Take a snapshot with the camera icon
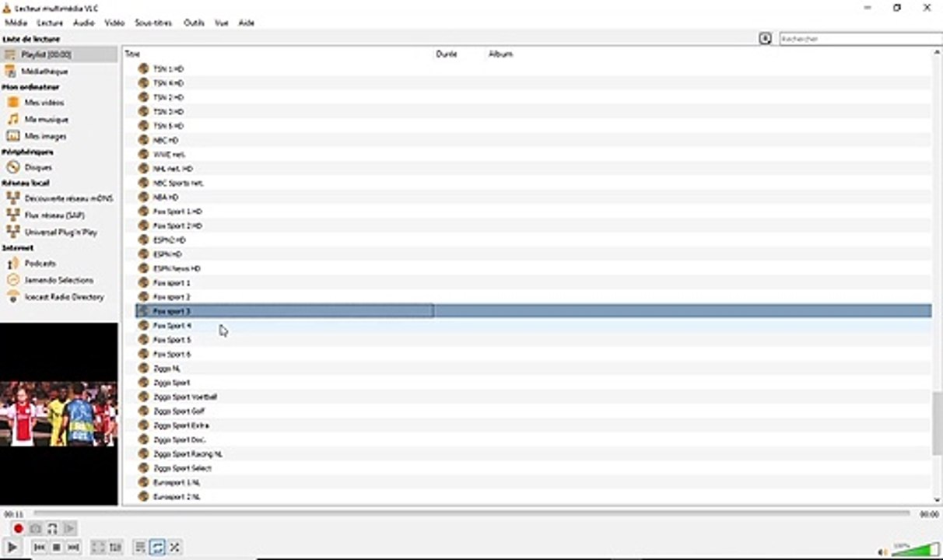Screen dimensions: 943x560 tap(35, 529)
